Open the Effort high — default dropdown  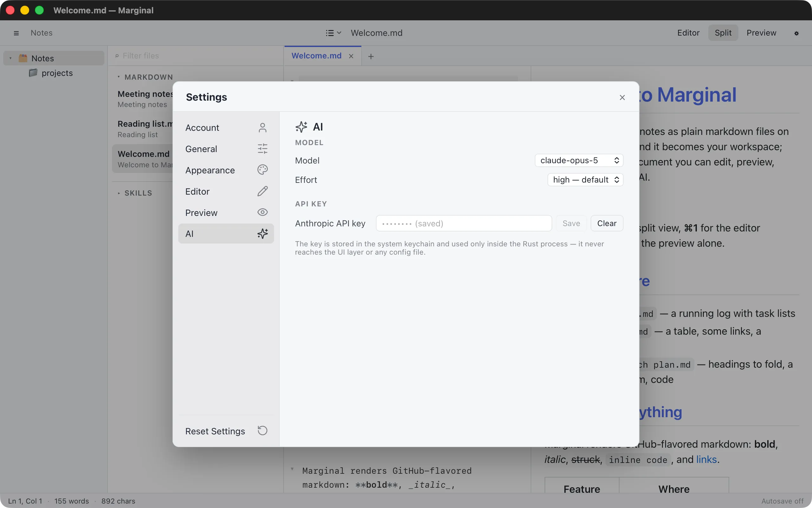[x=585, y=180]
